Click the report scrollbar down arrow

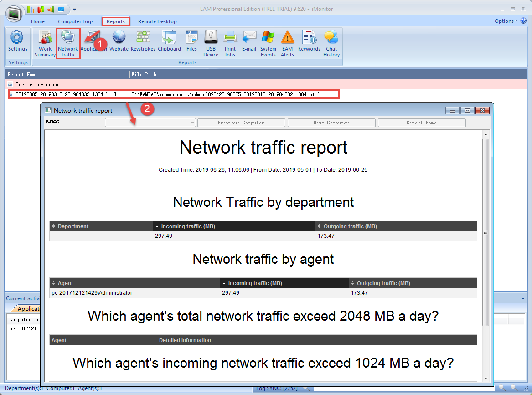[486, 379]
